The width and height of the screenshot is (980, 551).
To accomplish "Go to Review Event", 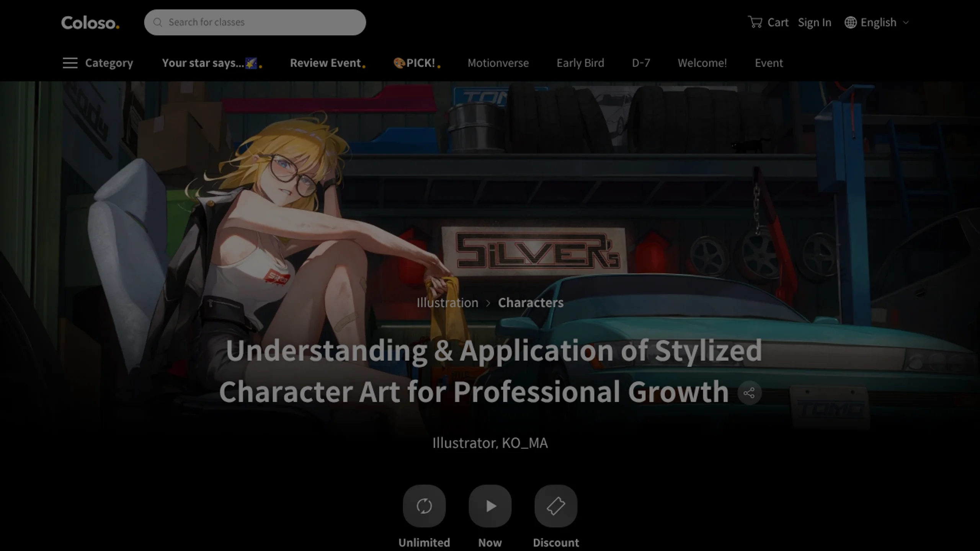I will (x=328, y=63).
